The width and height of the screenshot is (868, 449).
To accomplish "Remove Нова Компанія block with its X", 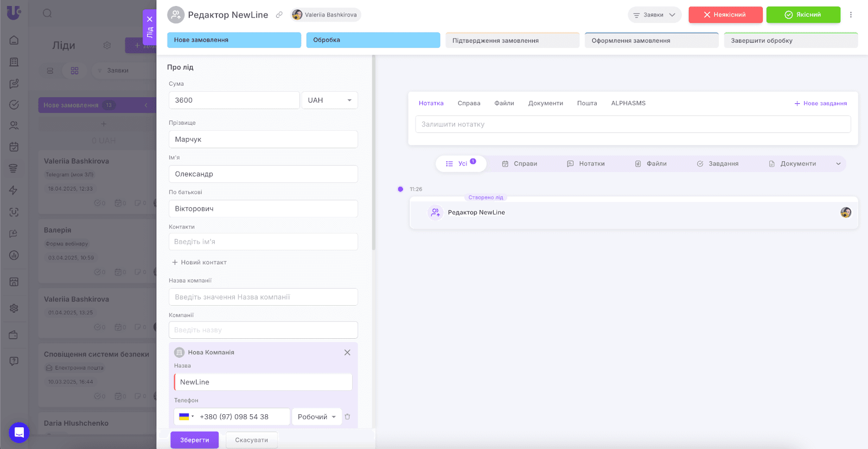I will pos(347,352).
